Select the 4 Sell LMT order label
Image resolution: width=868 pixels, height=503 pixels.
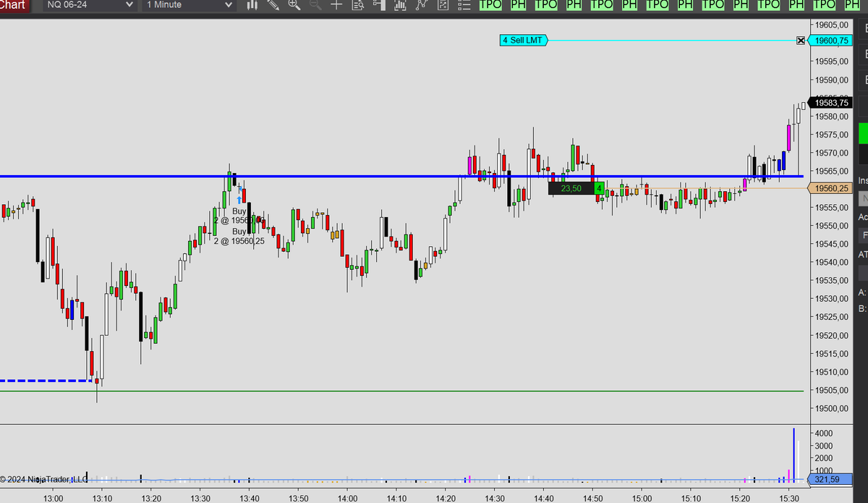[524, 41]
